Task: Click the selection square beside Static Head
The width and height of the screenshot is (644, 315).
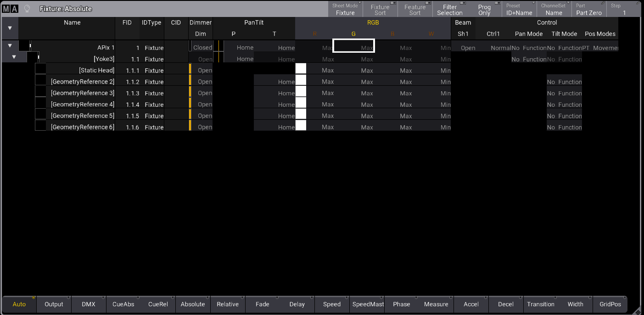Action: pos(40,69)
